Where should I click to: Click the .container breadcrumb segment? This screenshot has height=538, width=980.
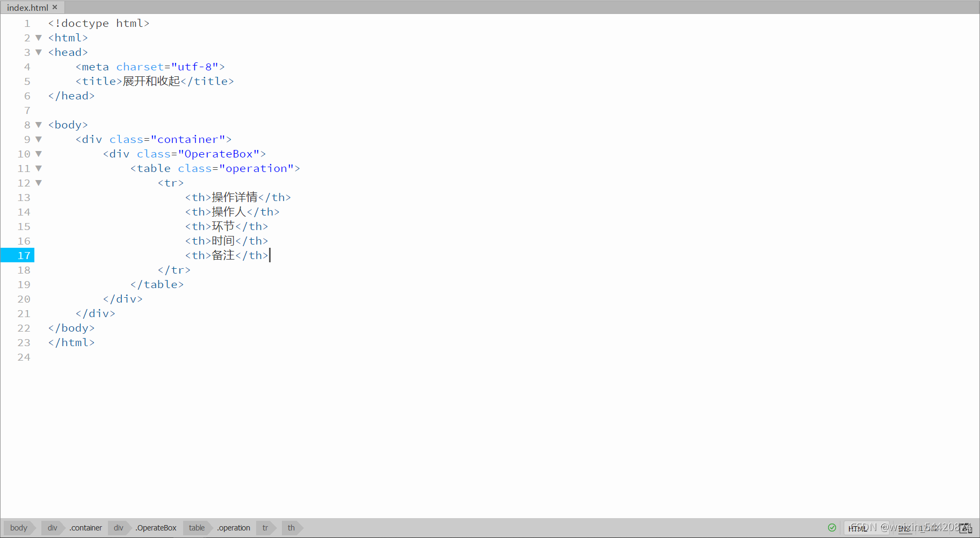tap(86, 528)
